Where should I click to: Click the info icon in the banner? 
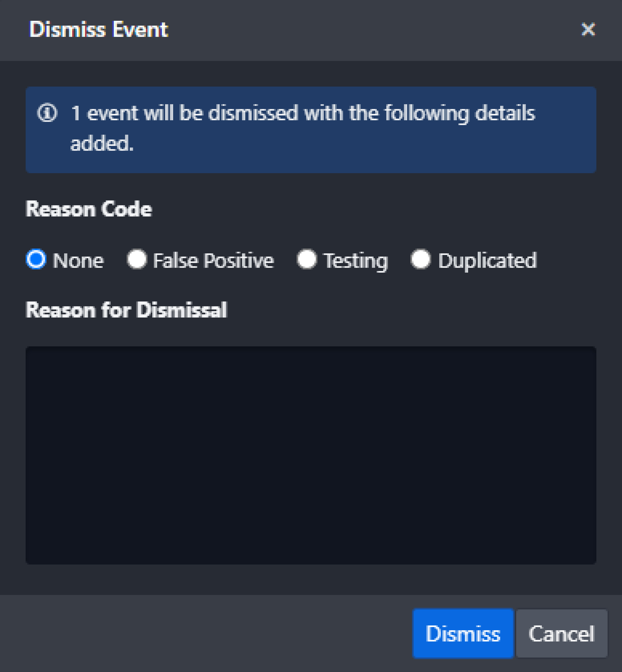point(47,113)
